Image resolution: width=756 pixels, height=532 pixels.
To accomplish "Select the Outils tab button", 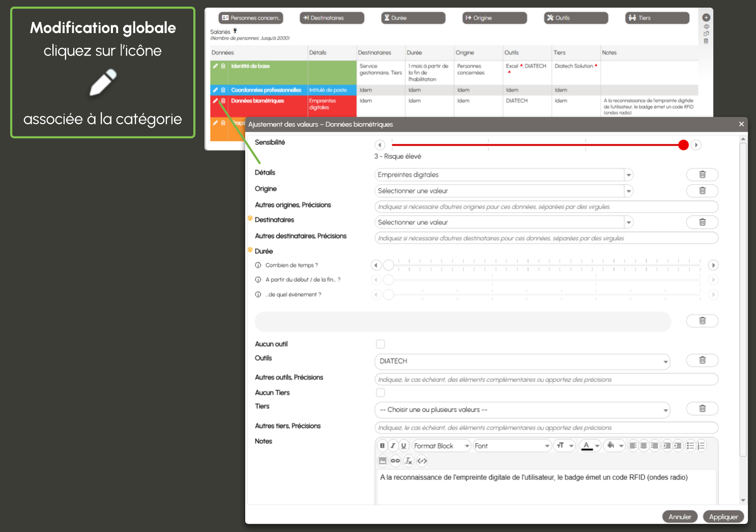I will click(576, 18).
